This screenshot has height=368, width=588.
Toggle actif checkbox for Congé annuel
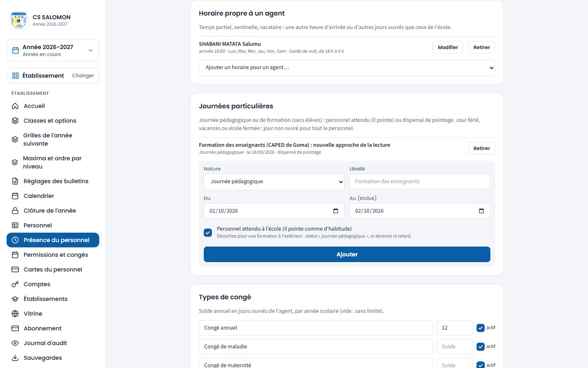481,328
